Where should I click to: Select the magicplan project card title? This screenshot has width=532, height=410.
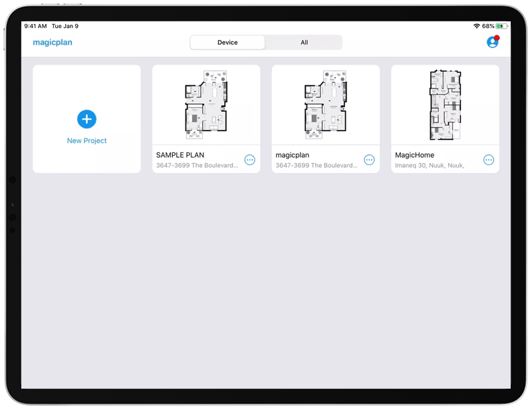pos(293,155)
